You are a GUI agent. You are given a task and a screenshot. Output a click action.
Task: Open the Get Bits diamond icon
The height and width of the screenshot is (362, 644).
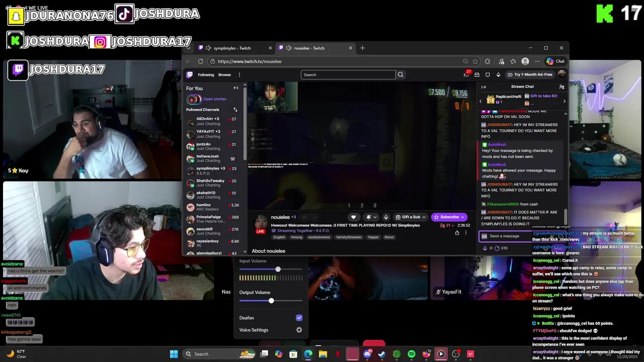[x=498, y=75]
